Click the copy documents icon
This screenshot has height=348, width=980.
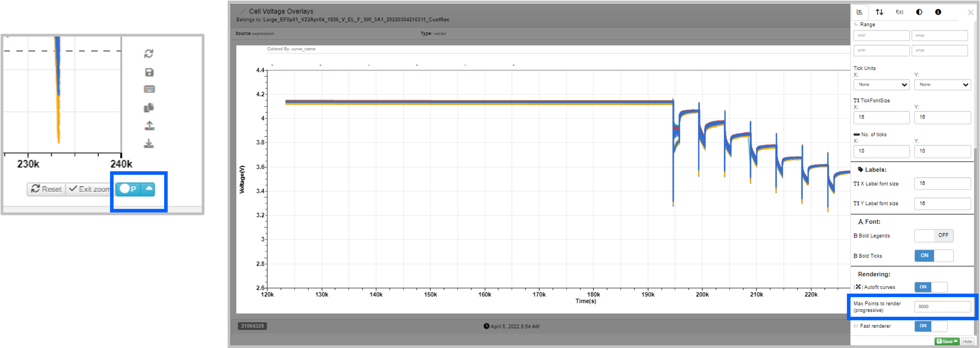[x=149, y=108]
